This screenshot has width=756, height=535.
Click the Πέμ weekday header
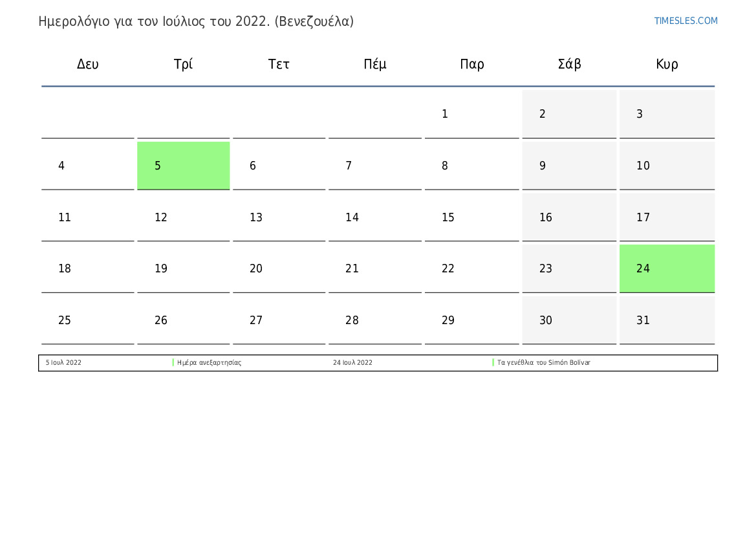375,64
